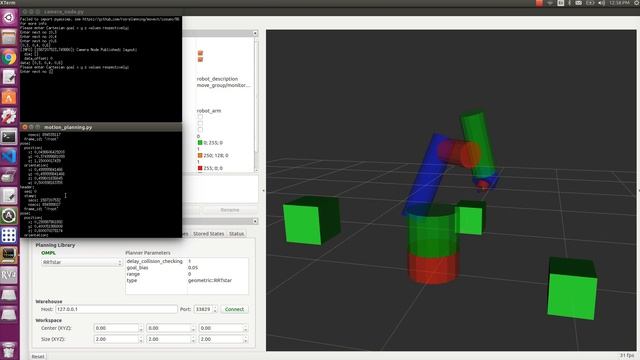Switch to the Status tab
The height and width of the screenshot is (360, 640).
tap(236, 234)
